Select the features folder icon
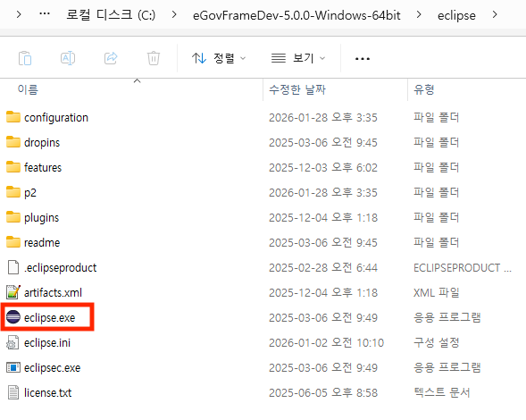 click(13, 167)
